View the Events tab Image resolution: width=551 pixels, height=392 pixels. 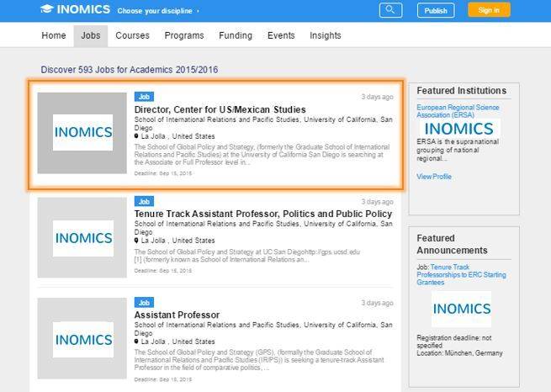(x=281, y=35)
